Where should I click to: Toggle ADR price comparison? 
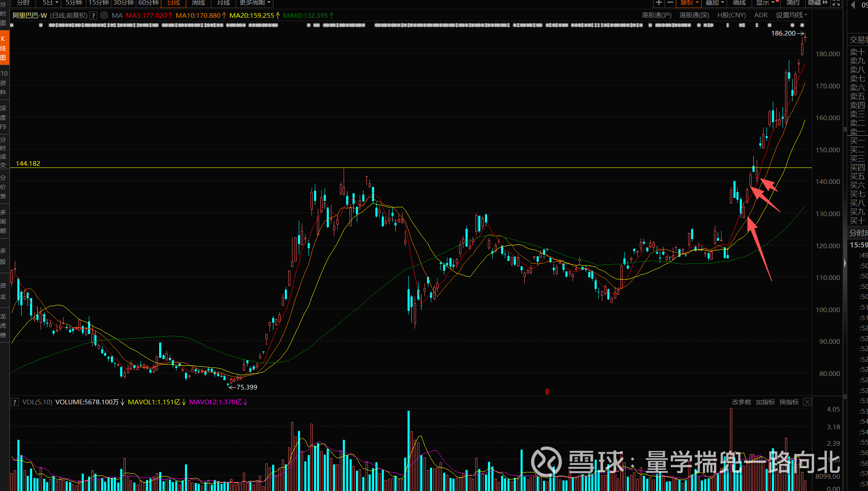pos(761,15)
